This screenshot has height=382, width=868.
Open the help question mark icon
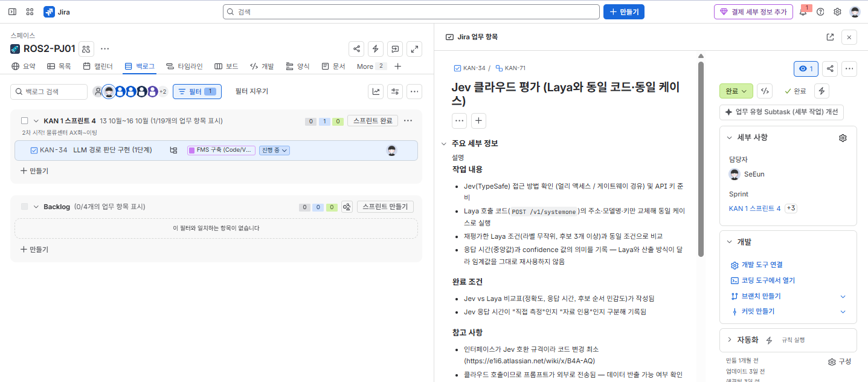[x=820, y=11]
